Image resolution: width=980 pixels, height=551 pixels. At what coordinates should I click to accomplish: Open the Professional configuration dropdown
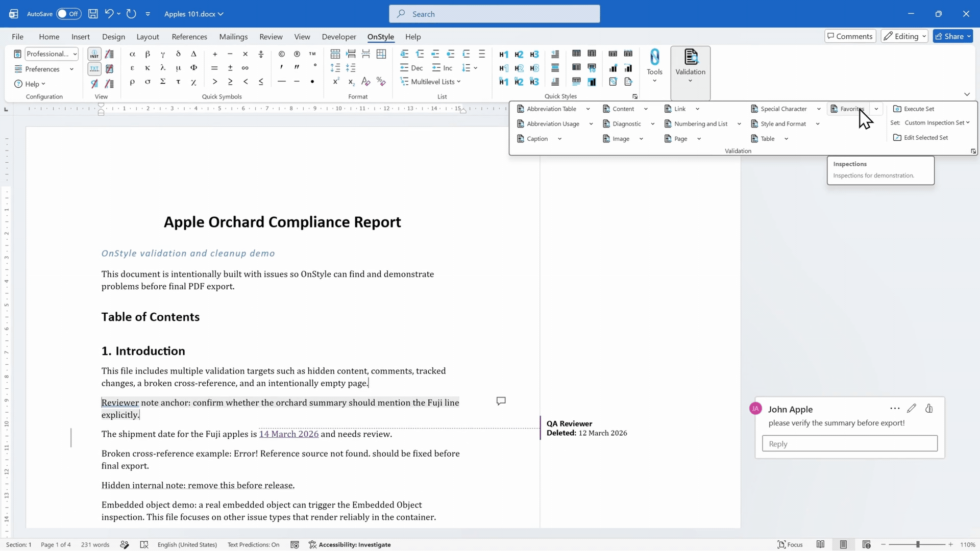[75, 54]
